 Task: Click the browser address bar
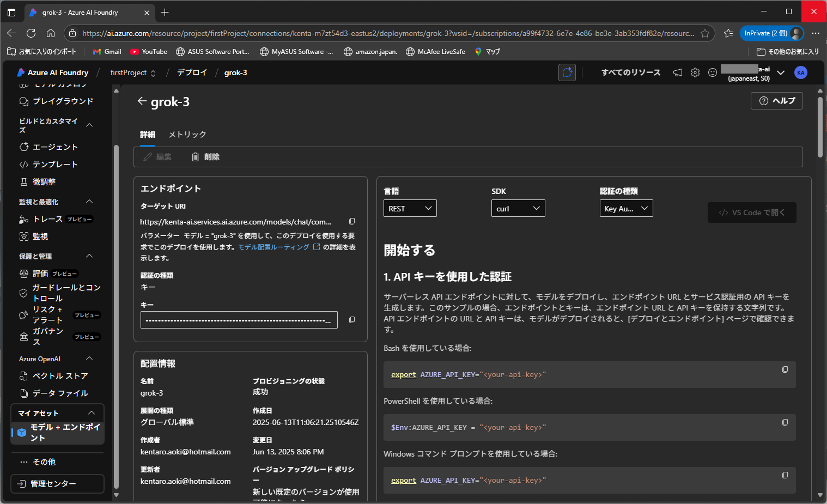tap(388, 33)
